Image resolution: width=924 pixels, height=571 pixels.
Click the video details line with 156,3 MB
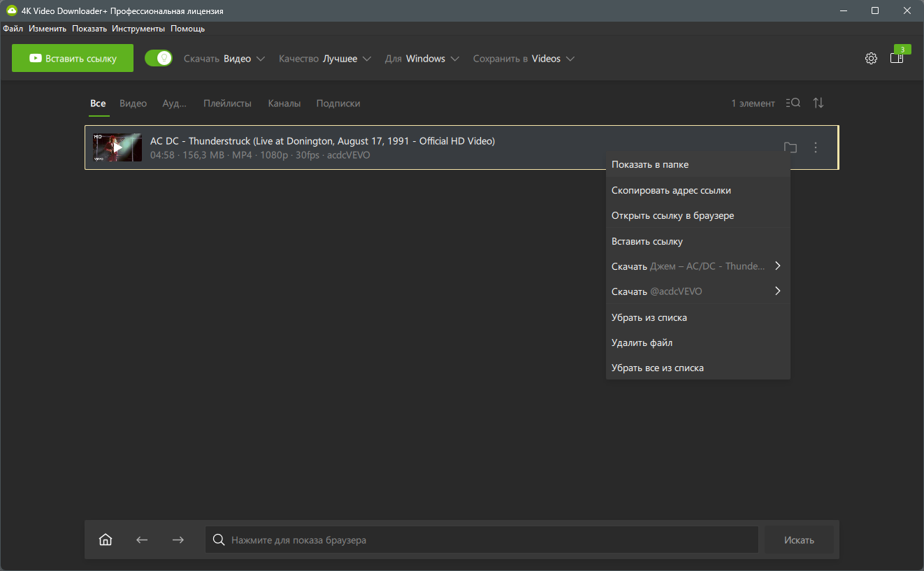pyautogui.click(x=260, y=155)
